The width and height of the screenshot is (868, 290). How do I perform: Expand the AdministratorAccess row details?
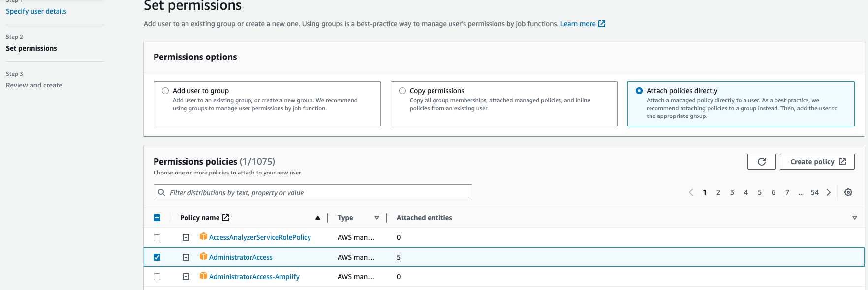(186, 257)
